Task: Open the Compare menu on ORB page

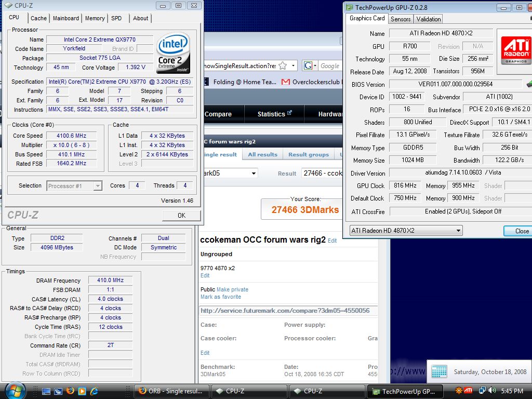Action: point(218,114)
